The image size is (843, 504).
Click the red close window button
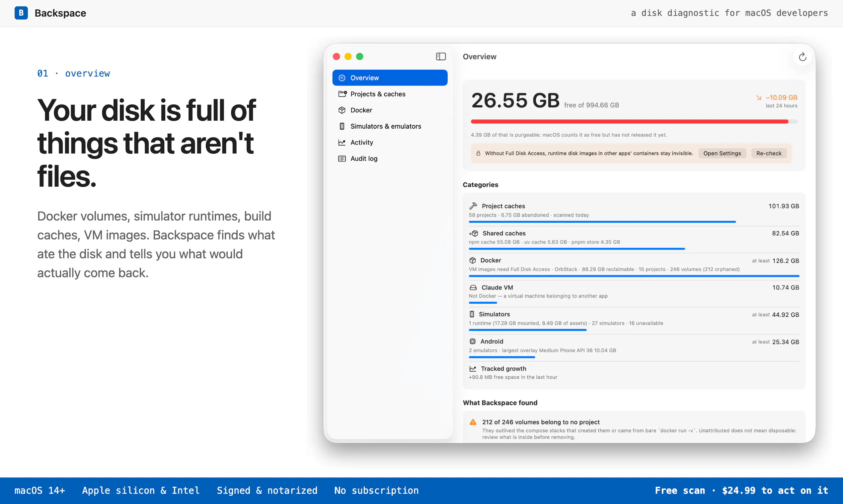337,56
